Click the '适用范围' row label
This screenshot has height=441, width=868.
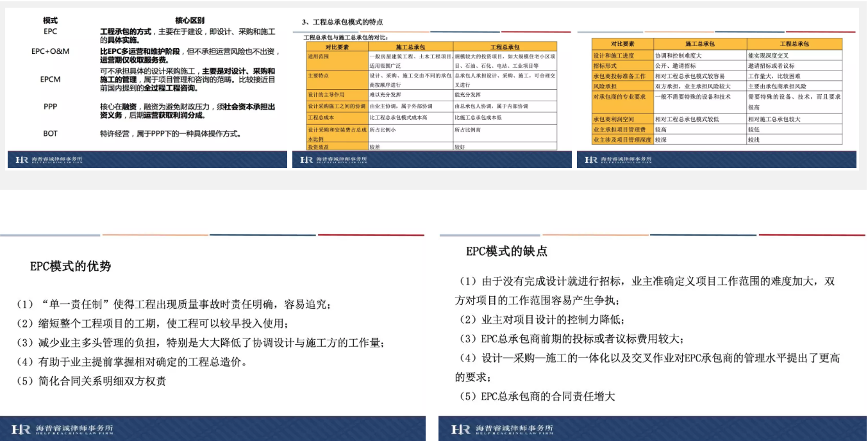pos(319,56)
